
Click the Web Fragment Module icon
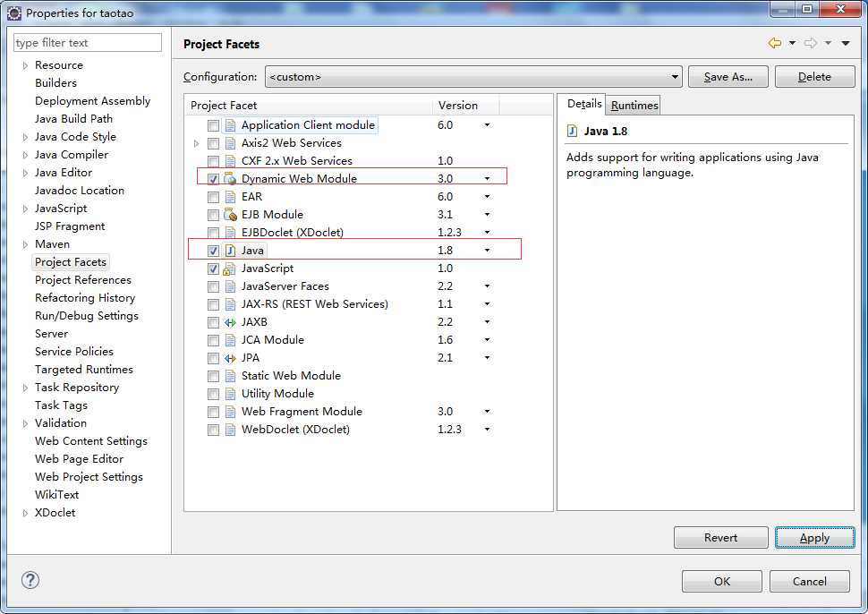click(230, 412)
